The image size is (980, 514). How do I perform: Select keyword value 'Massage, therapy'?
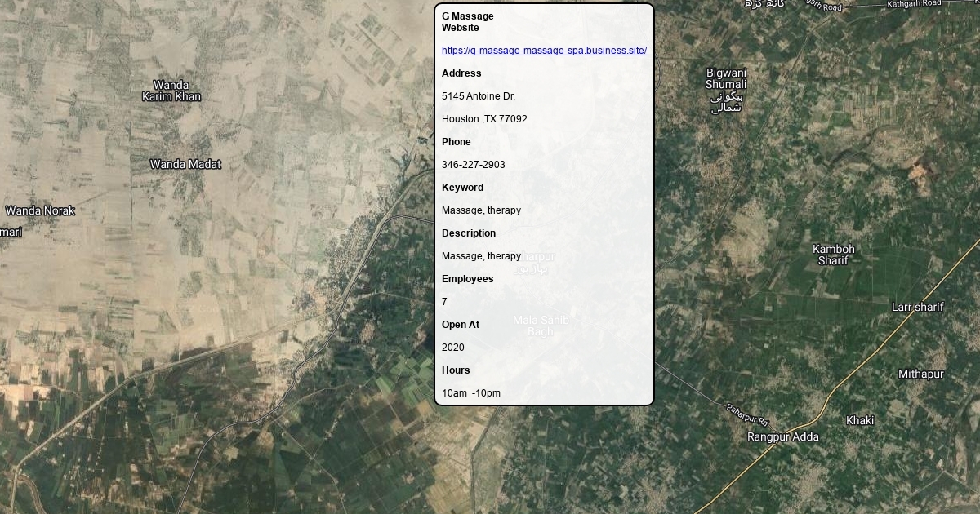(481, 210)
